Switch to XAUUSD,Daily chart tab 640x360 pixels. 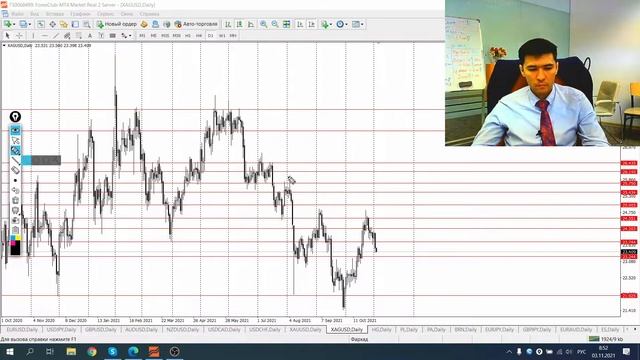(305, 329)
